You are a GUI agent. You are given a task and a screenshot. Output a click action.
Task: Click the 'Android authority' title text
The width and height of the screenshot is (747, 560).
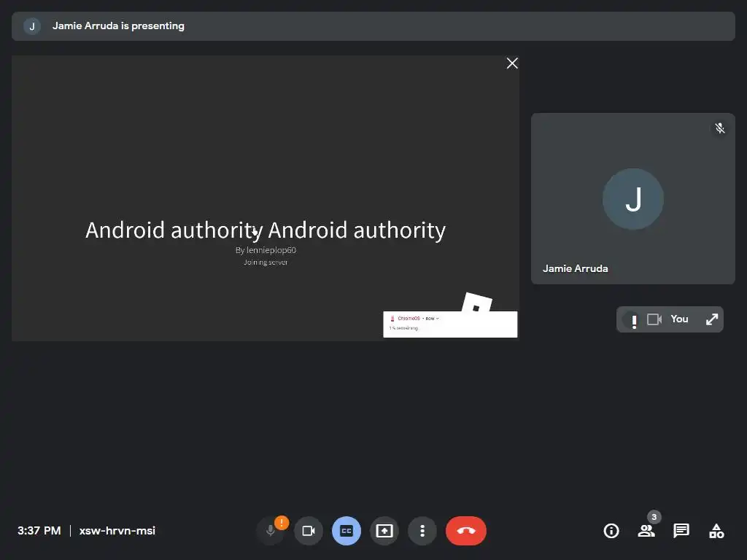(266, 230)
